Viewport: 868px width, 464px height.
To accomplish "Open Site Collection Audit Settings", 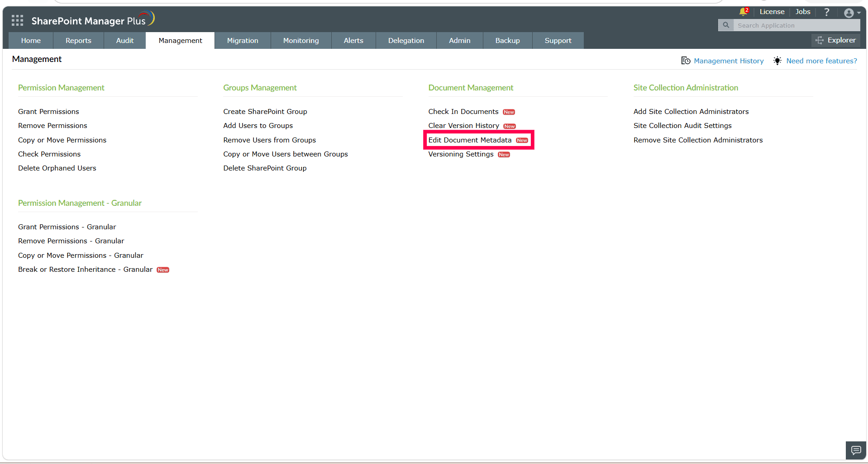I will pyautogui.click(x=682, y=125).
